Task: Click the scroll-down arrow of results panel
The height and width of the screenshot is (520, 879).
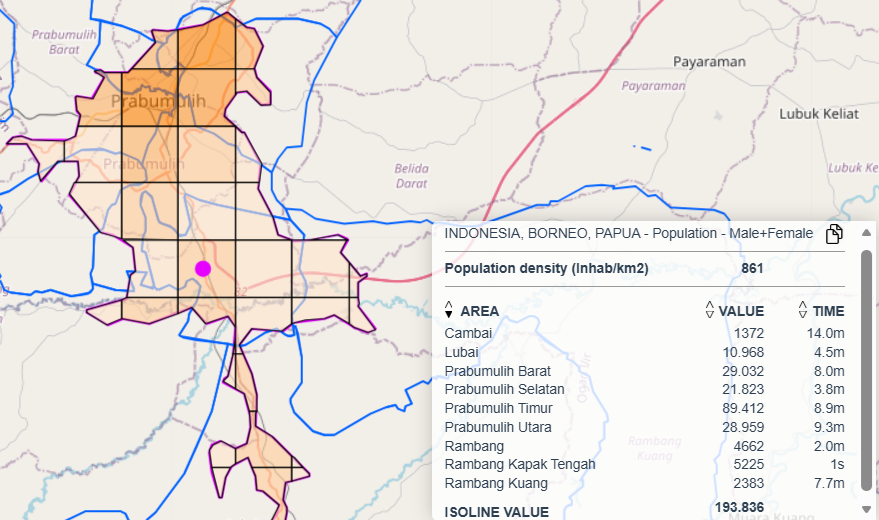Action: pos(866,509)
